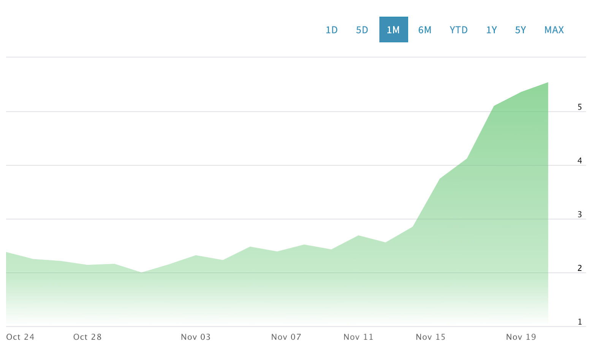The width and height of the screenshot is (608, 364).
Task: Show the 1Y chart range
Action: pos(491,30)
